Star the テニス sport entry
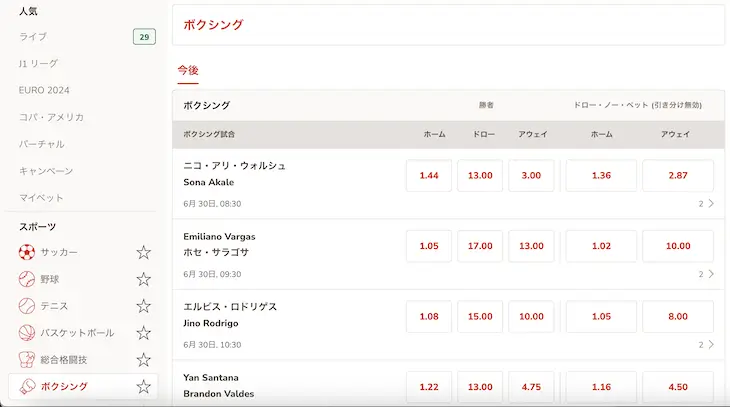The width and height of the screenshot is (730, 407). coord(143,306)
